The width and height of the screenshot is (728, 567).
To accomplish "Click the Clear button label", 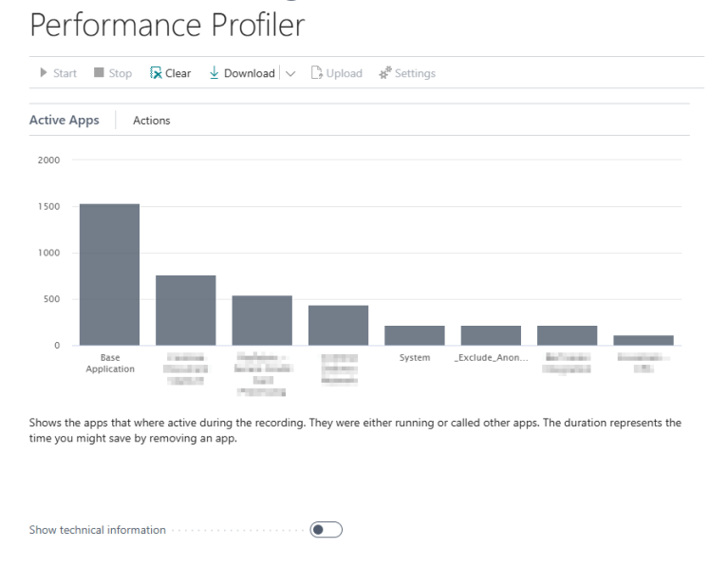I will (x=177, y=73).
